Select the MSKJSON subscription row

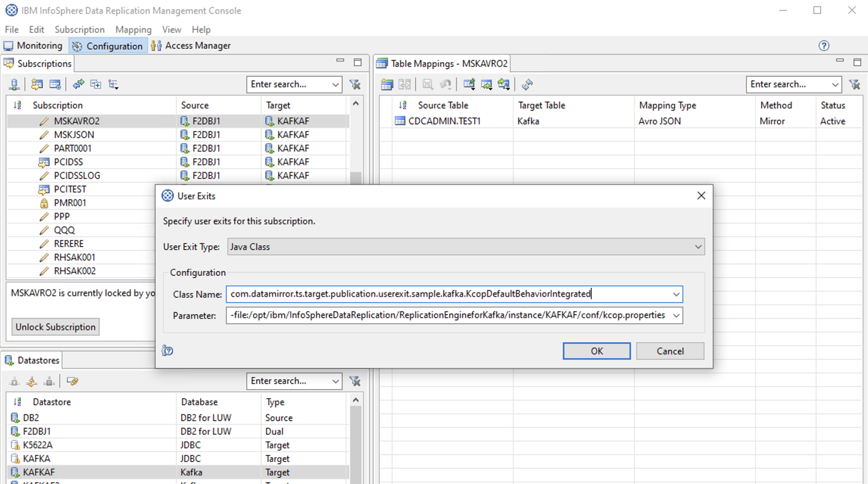point(74,135)
